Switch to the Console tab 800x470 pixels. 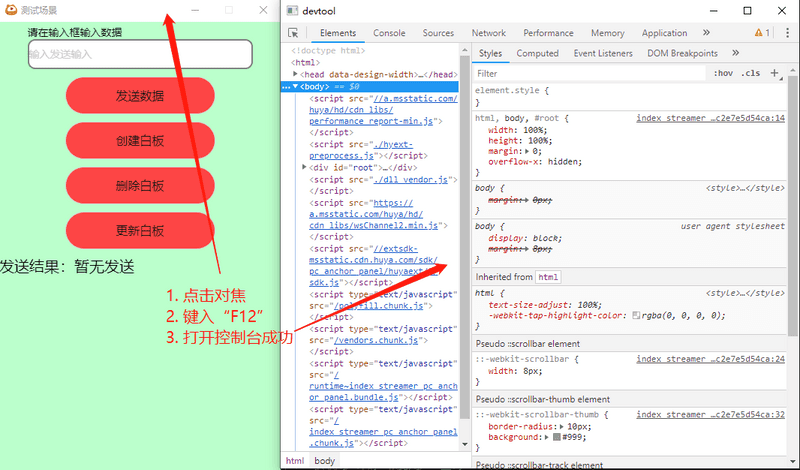[389, 33]
